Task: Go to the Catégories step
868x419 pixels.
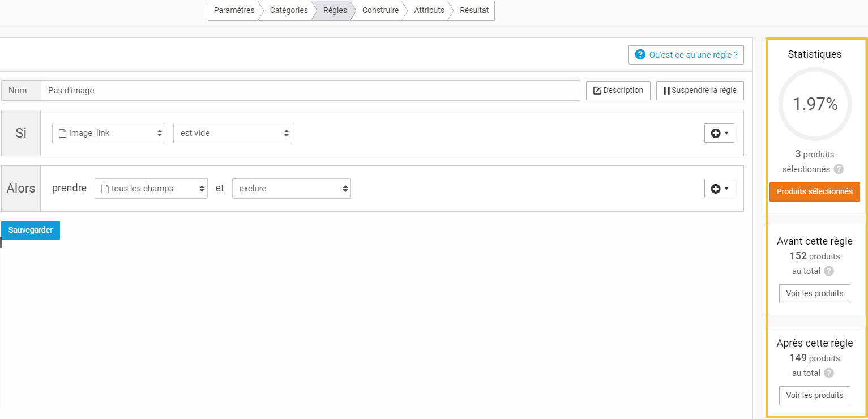Action: pos(289,11)
